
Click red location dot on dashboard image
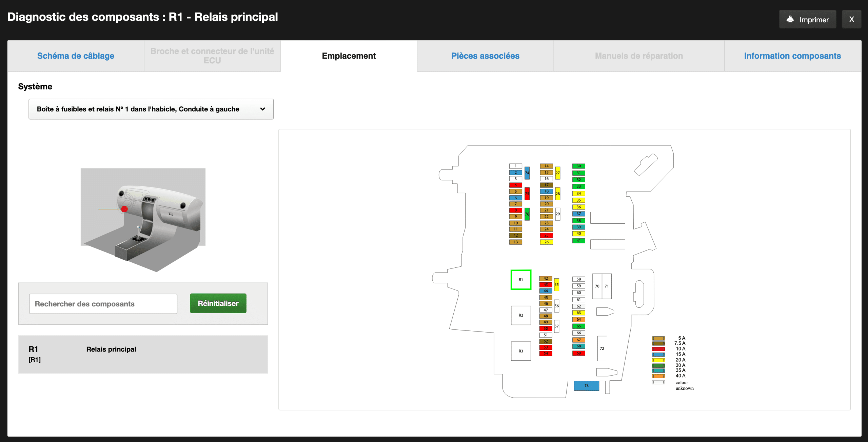(x=124, y=209)
